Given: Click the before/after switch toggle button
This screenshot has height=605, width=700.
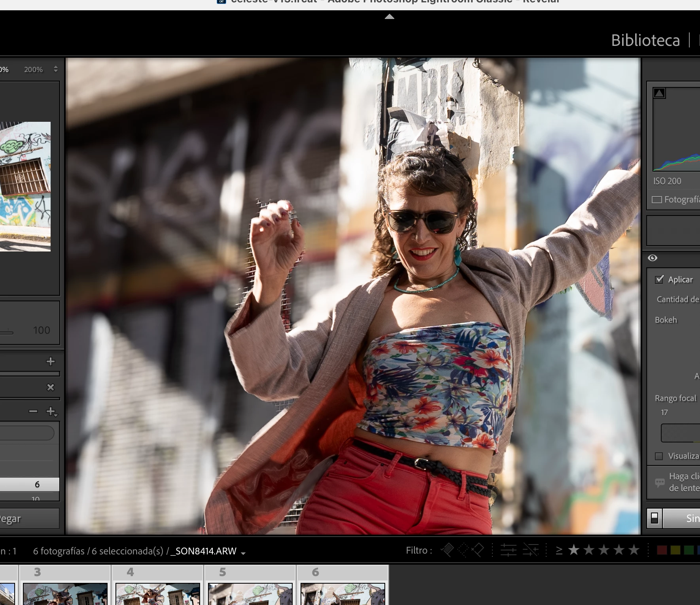Looking at the screenshot, I should tap(655, 518).
